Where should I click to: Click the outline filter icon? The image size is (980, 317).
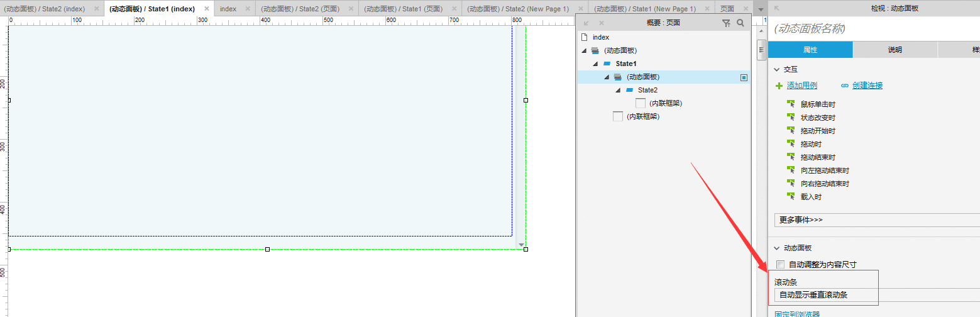(726, 23)
